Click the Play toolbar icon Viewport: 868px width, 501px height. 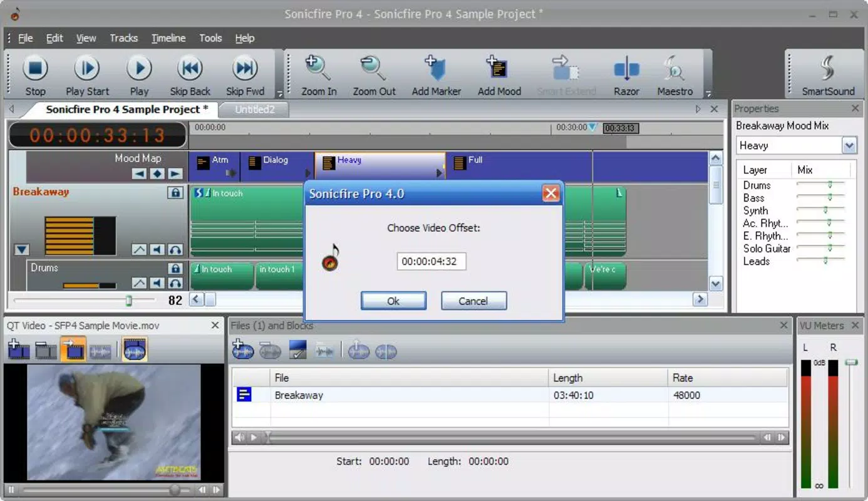click(139, 75)
